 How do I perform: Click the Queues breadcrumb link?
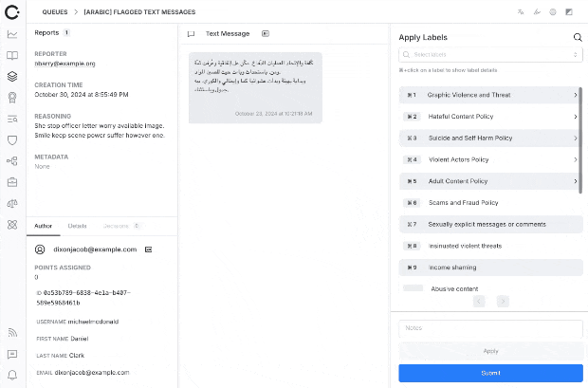55,12
